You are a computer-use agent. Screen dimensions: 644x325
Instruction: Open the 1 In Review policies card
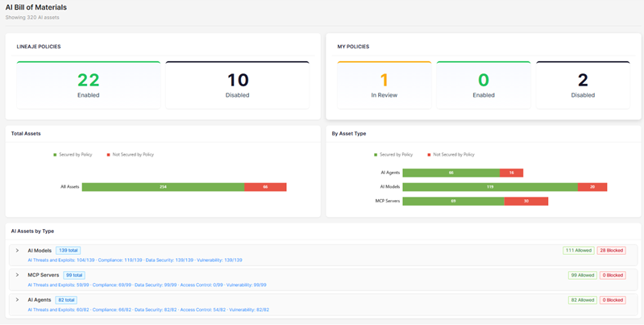coord(384,85)
